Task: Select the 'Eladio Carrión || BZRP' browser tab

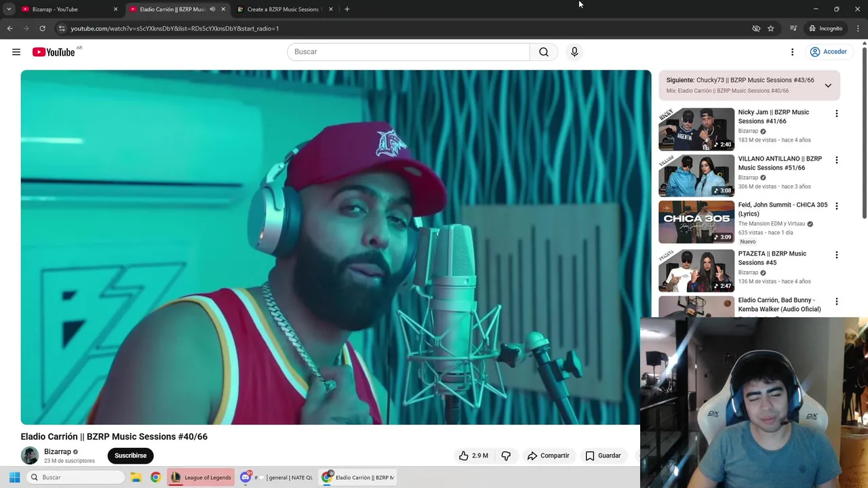Action: (x=172, y=9)
